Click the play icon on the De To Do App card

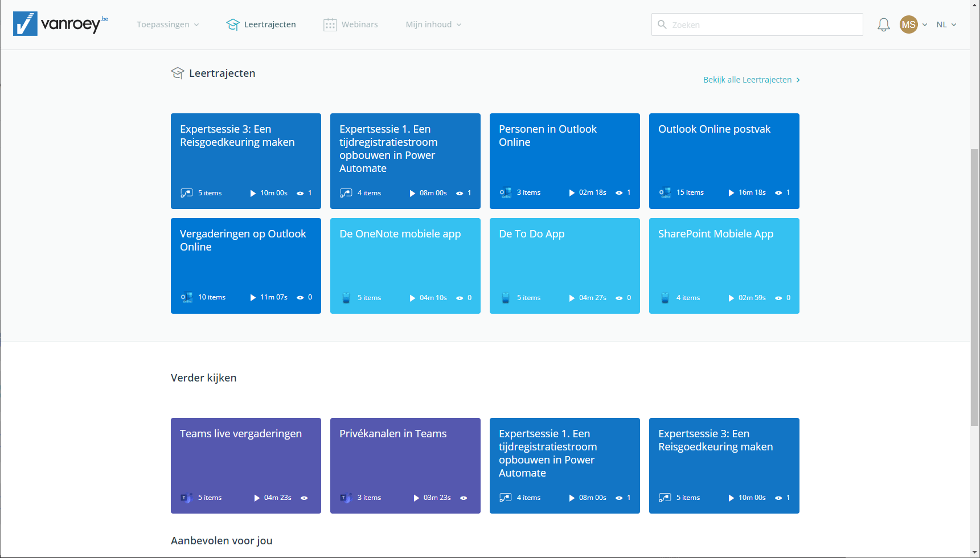pos(572,298)
